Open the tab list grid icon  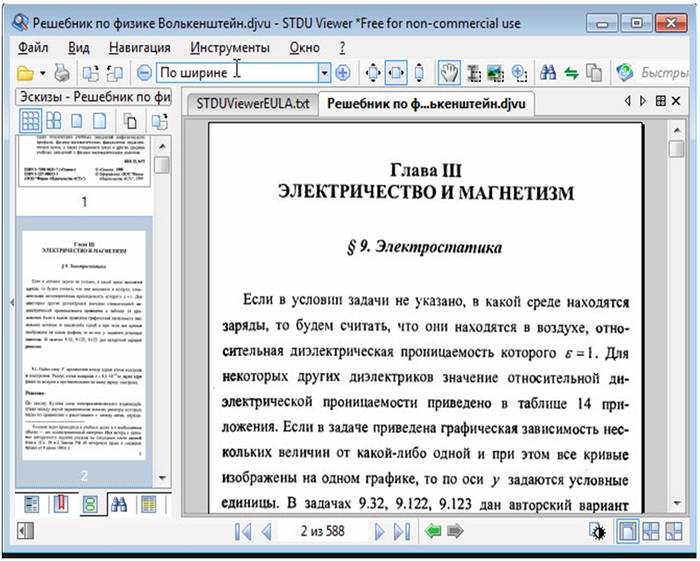[x=661, y=101]
